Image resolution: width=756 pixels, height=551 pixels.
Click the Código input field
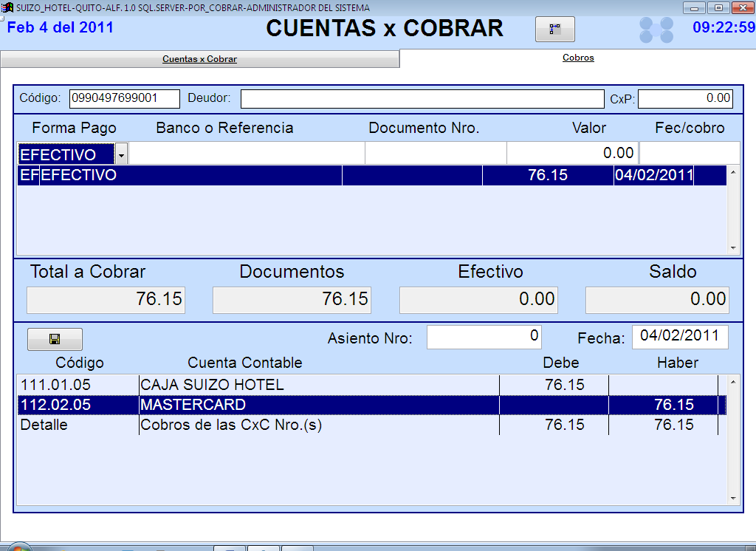pos(124,98)
